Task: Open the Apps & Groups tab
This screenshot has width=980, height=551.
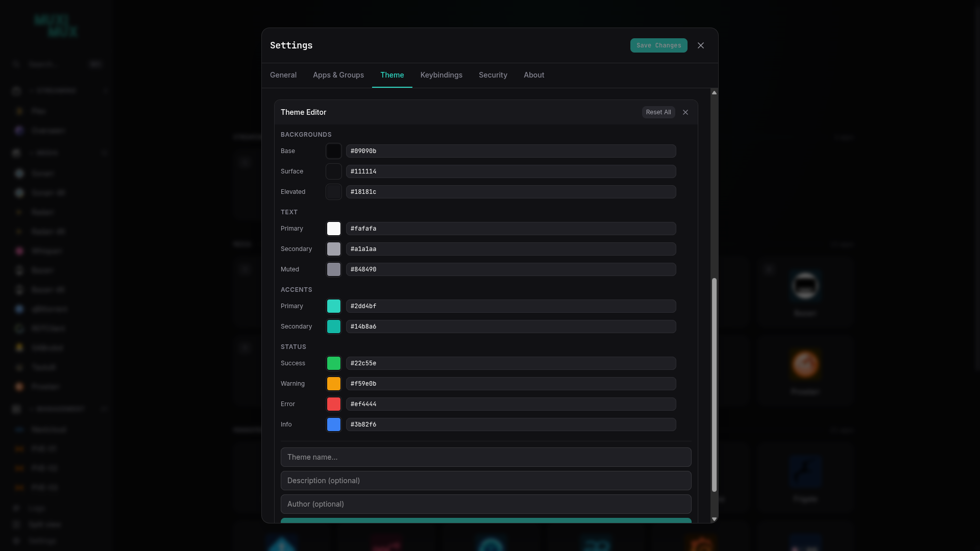Action: 338,75
